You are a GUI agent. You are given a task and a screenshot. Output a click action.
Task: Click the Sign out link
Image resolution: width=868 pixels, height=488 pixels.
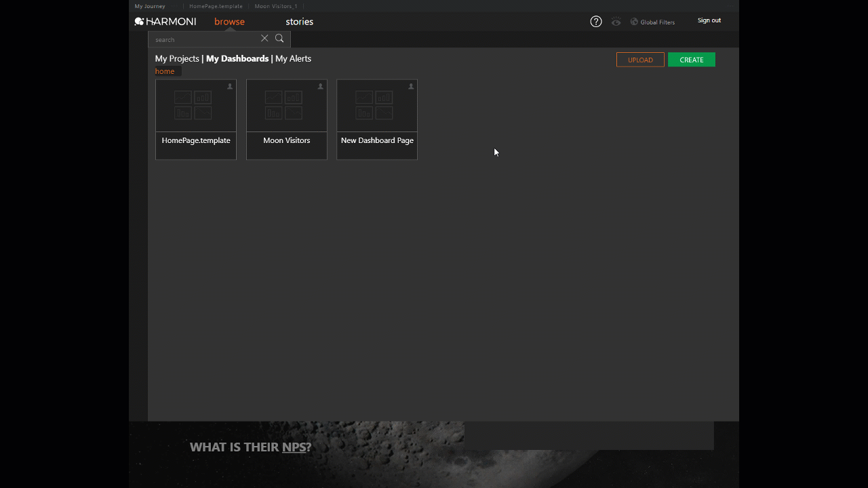(x=709, y=20)
